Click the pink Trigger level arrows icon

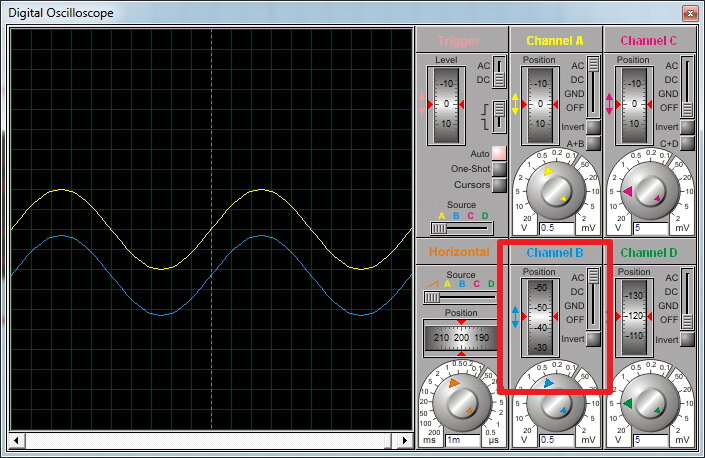[x=422, y=104]
